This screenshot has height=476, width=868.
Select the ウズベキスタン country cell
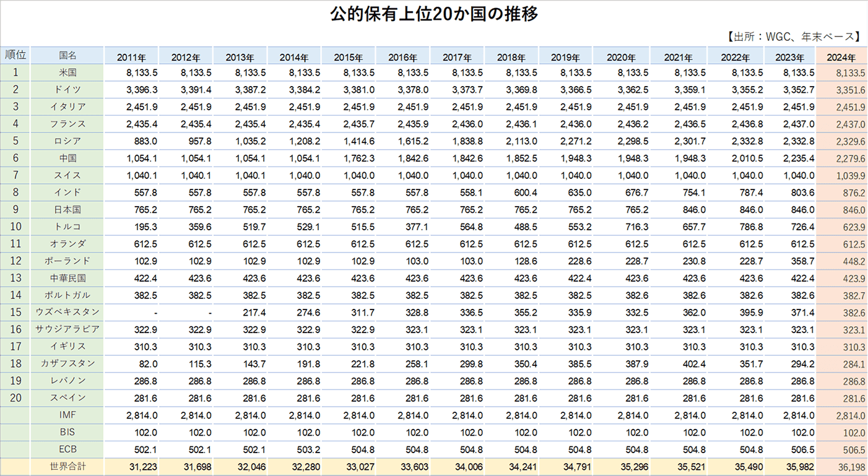pos(67,312)
